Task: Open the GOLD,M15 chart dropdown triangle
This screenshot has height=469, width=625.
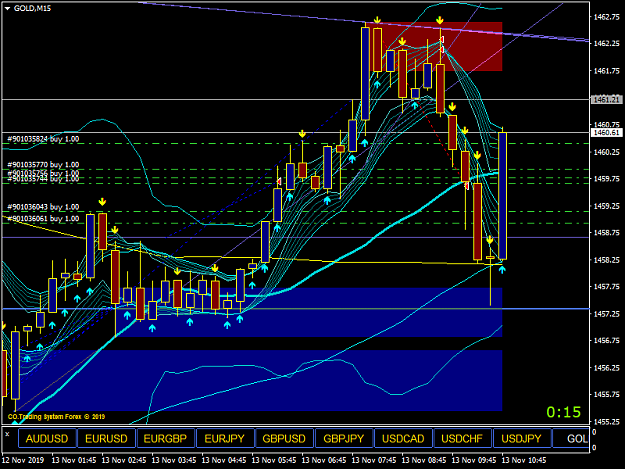Action: point(7,8)
